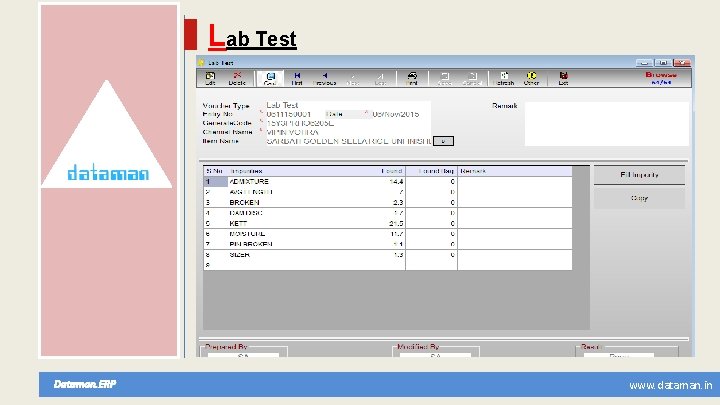Open the www.dataman.in link

(670, 385)
